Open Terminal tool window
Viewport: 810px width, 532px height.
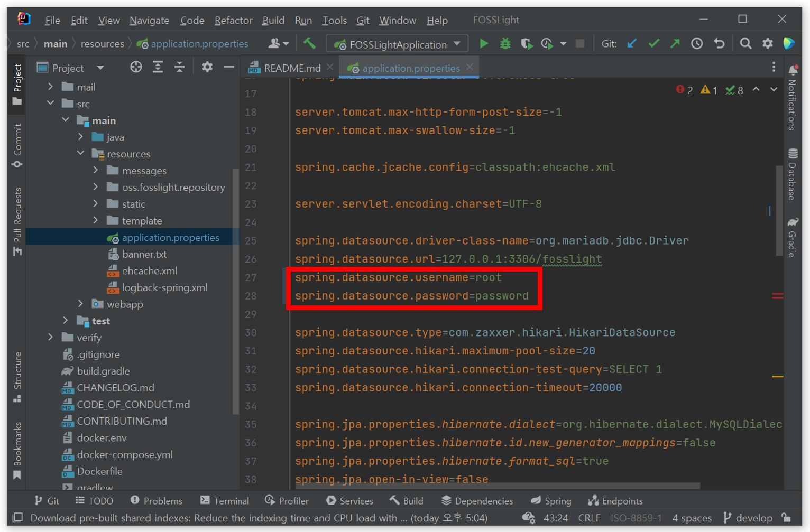[225, 501]
